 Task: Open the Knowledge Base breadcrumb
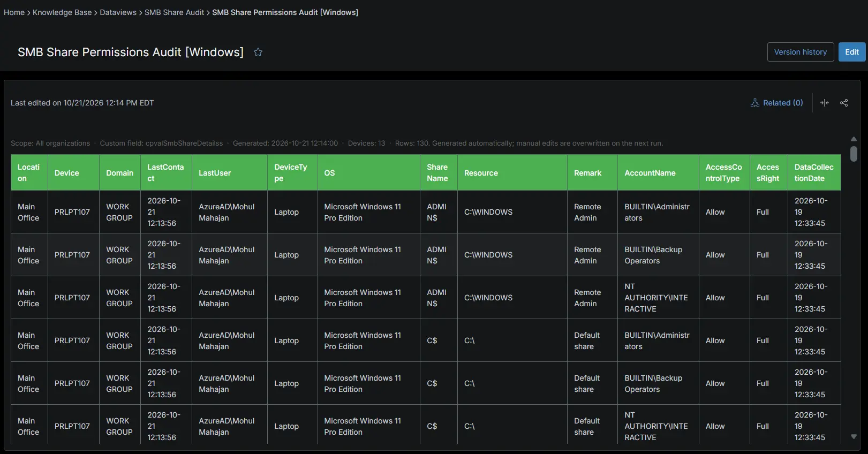(x=62, y=12)
